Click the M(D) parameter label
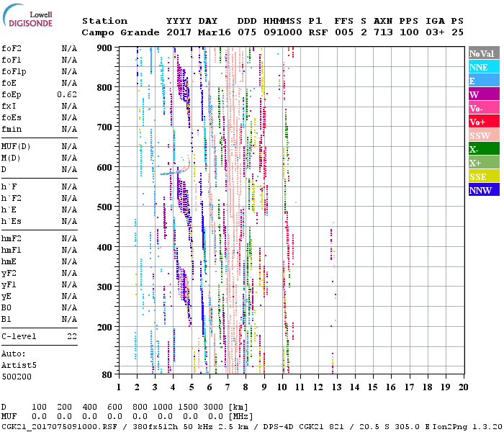The height and width of the screenshot is (432, 504). pos(11,158)
